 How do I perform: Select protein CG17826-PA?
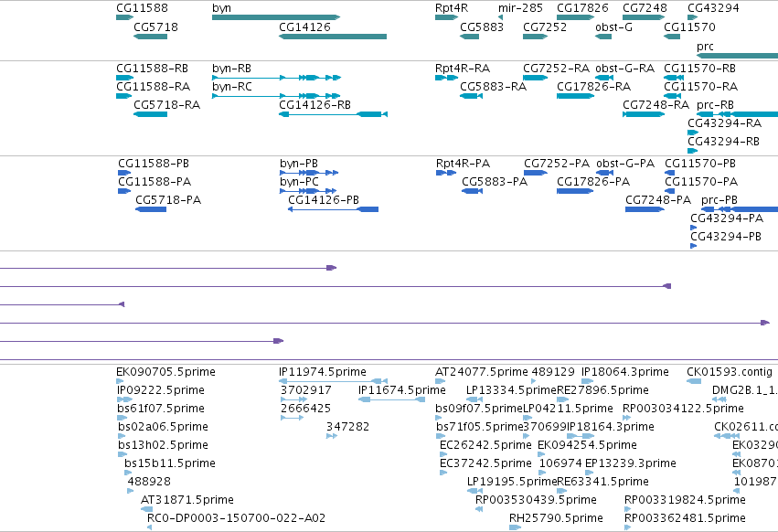[575, 191]
